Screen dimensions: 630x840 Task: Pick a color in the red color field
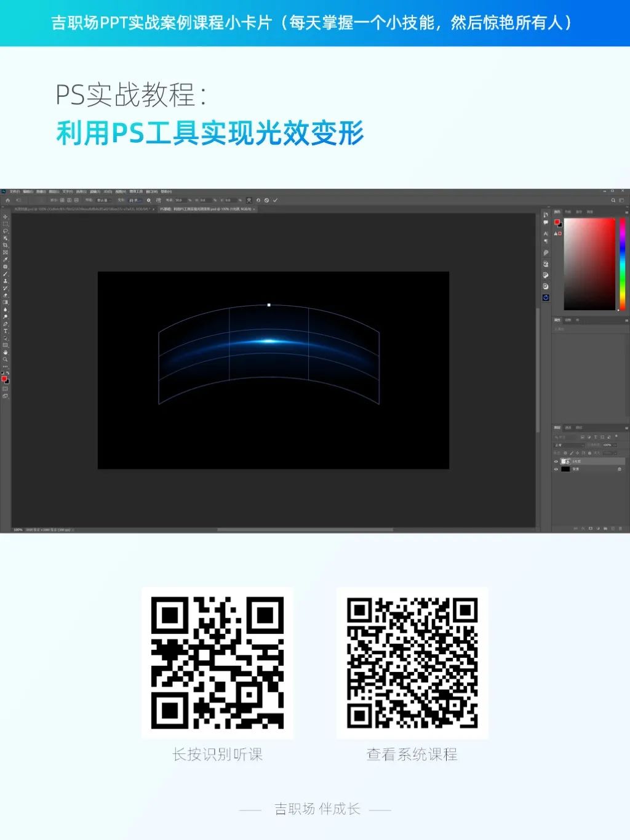(589, 264)
